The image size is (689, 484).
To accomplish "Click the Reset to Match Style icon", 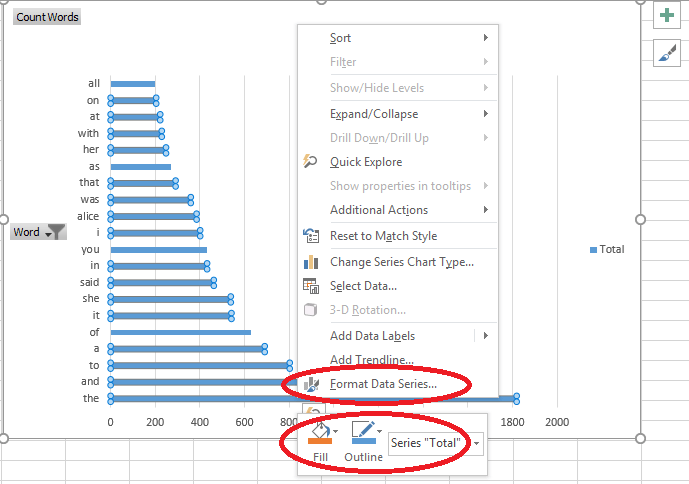I will tap(310, 236).
